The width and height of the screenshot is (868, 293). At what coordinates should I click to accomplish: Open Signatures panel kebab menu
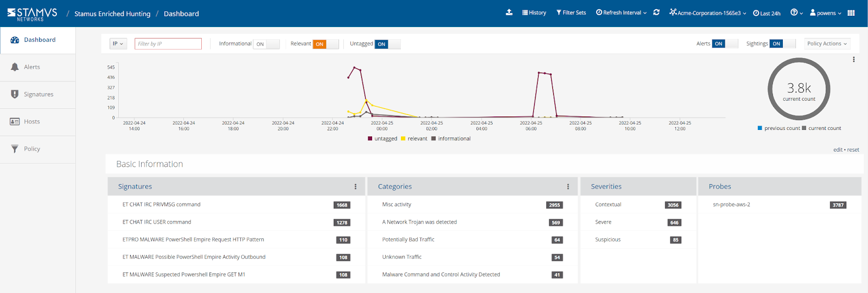pyautogui.click(x=355, y=186)
